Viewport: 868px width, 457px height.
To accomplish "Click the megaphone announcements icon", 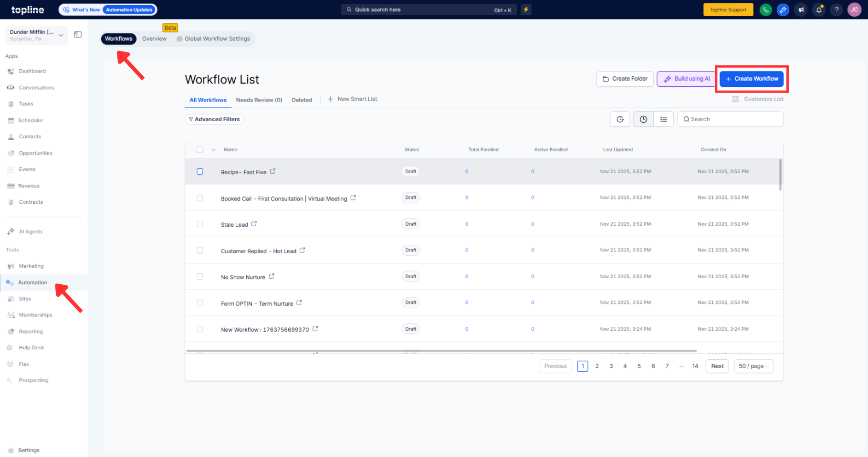I will 801,10.
